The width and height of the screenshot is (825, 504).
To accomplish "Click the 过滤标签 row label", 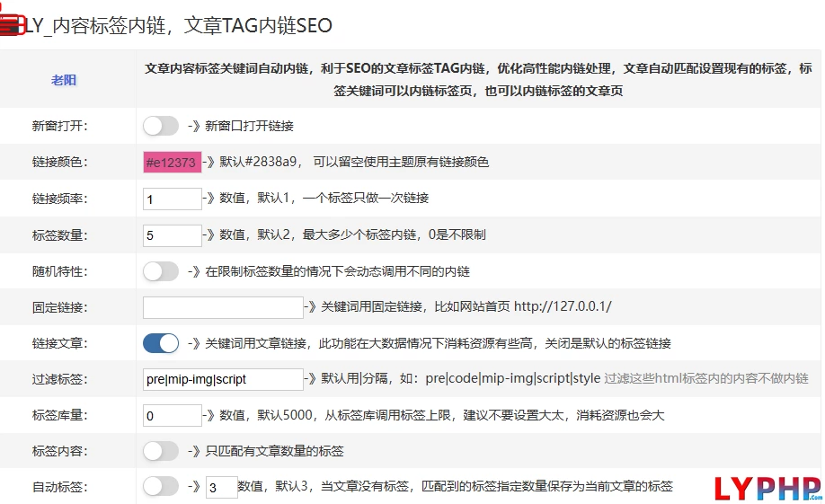I will pos(59,379).
